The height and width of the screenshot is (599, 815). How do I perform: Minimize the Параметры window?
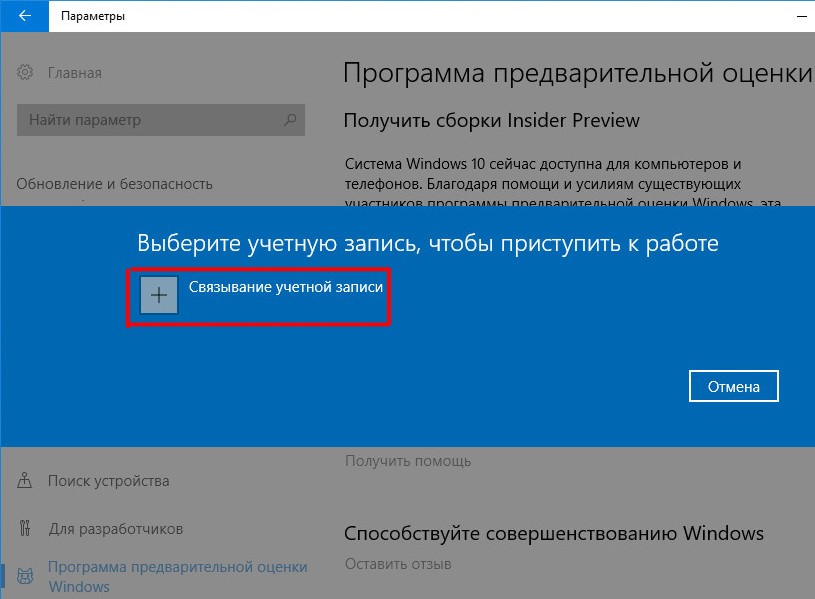[801, 16]
